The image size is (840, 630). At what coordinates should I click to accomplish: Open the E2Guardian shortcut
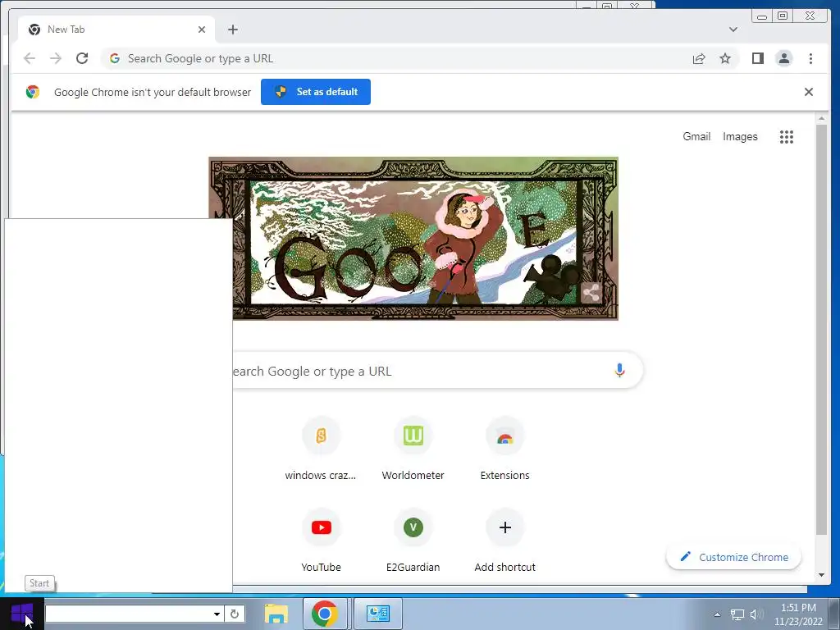tap(413, 542)
